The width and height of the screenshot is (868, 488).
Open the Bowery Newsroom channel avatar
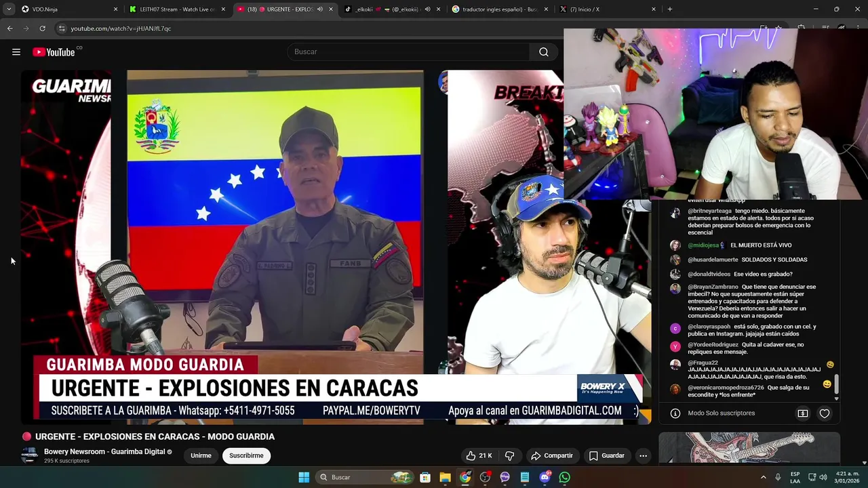[29, 455]
